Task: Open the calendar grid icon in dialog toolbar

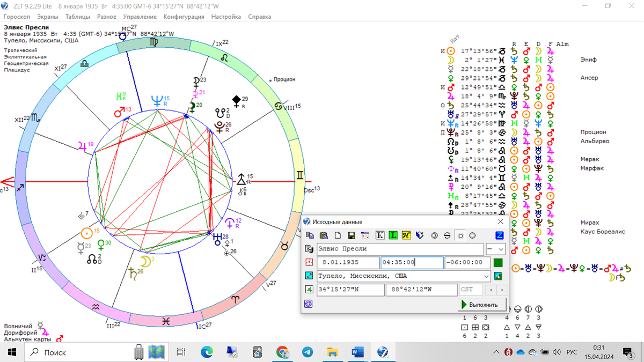Action: [x=365, y=235]
